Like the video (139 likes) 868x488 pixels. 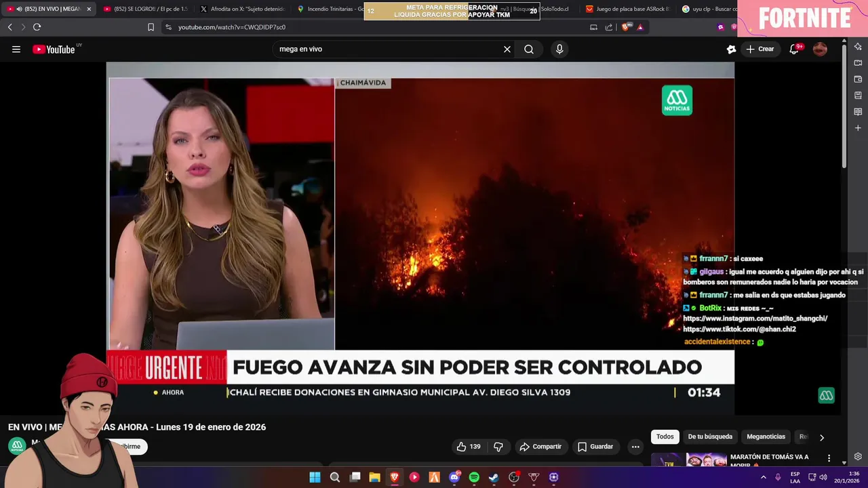469,447
